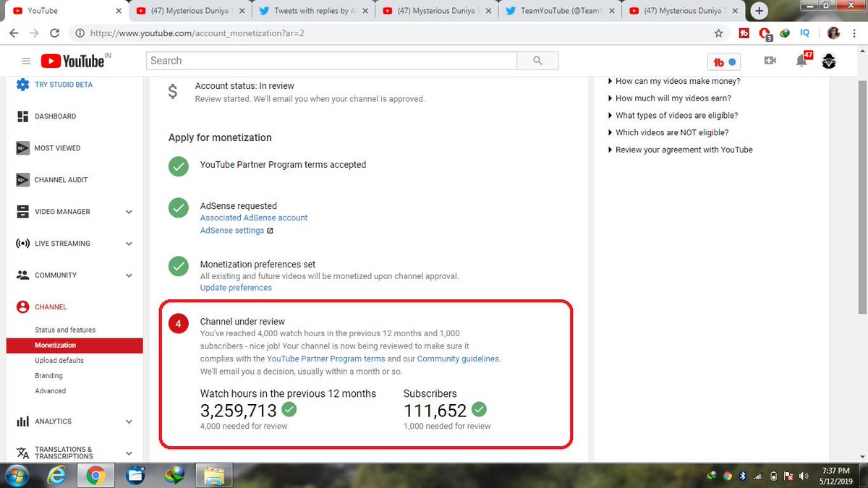Expand Translations & Transcriptions chevron

click(x=129, y=453)
